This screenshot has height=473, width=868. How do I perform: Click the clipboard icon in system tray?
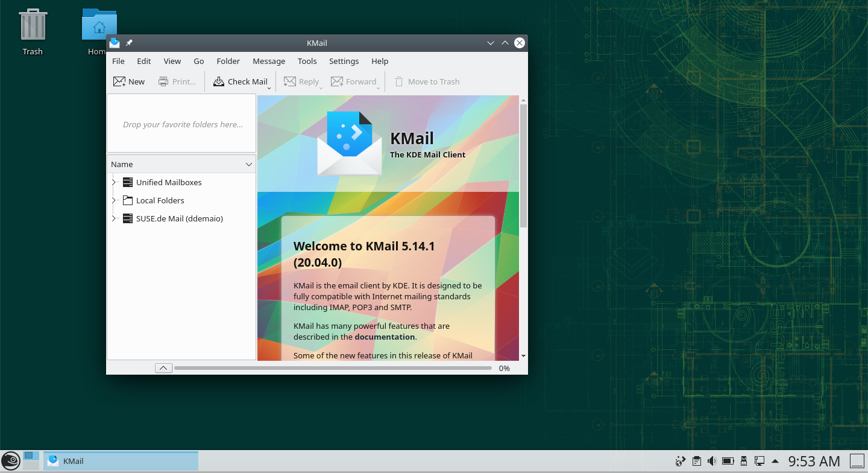coord(696,462)
